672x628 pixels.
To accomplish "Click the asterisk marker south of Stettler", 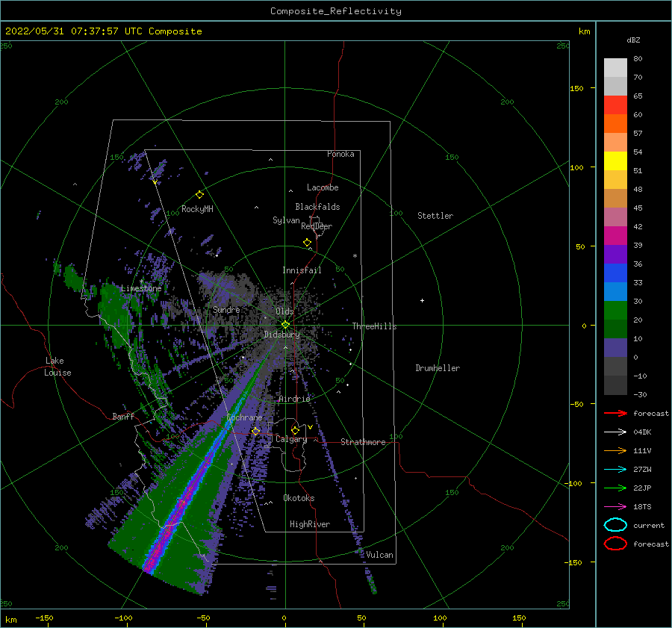I will [x=355, y=256].
